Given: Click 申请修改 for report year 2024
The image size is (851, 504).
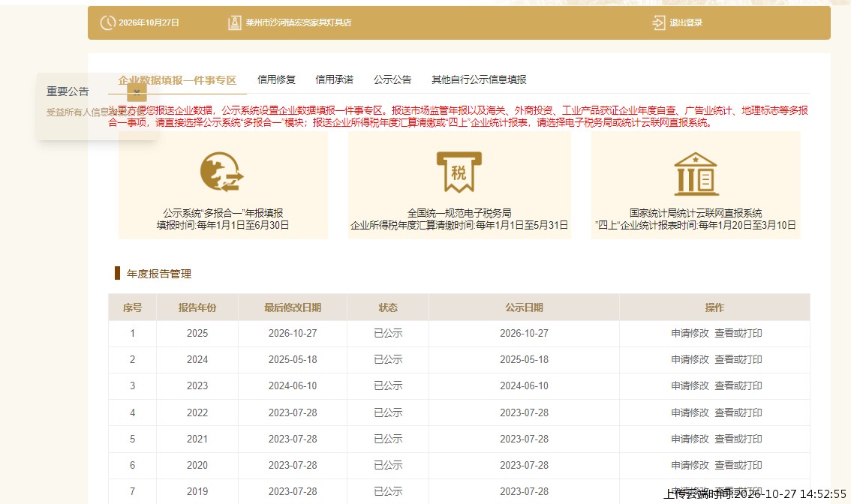Looking at the screenshot, I should point(690,359).
